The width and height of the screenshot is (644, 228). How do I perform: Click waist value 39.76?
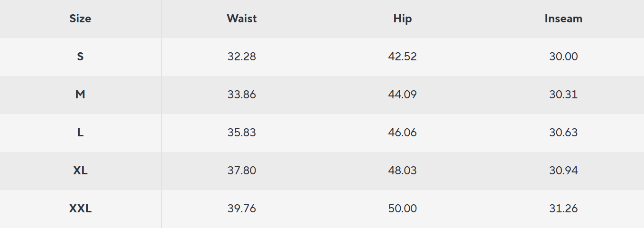241,209
